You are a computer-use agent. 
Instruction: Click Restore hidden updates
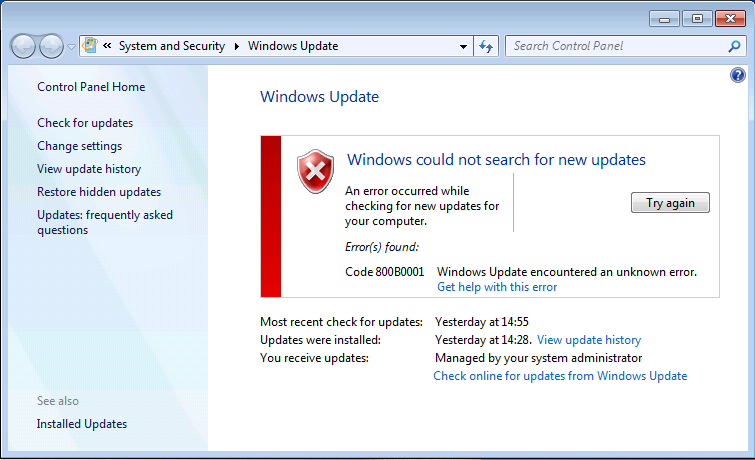[99, 192]
